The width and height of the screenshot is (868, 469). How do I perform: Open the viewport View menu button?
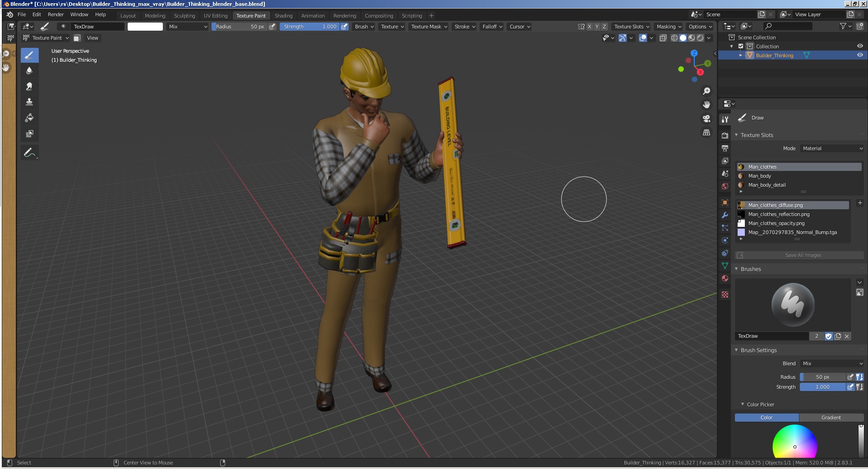(92, 38)
